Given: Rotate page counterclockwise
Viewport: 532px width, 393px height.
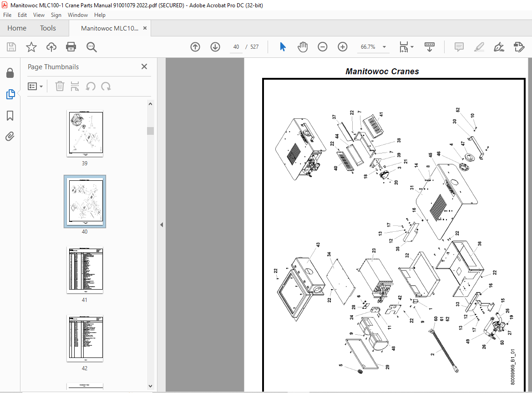Looking at the screenshot, I should pos(90,87).
